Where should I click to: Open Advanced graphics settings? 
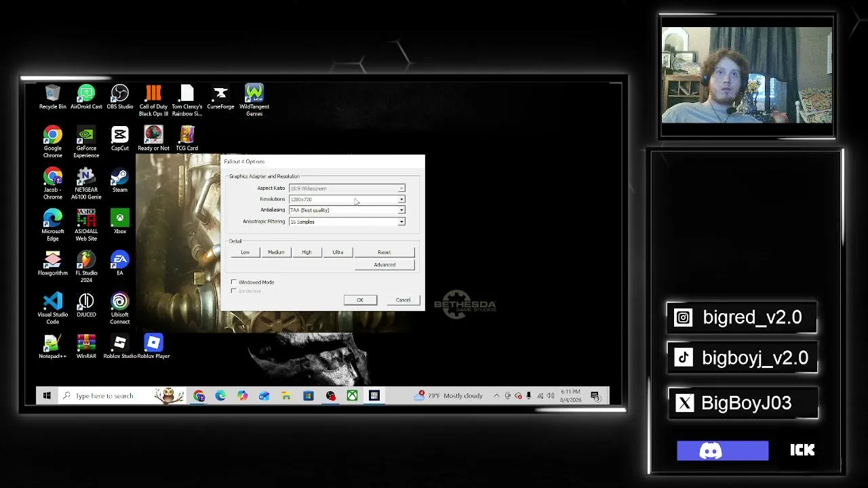(384, 265)
